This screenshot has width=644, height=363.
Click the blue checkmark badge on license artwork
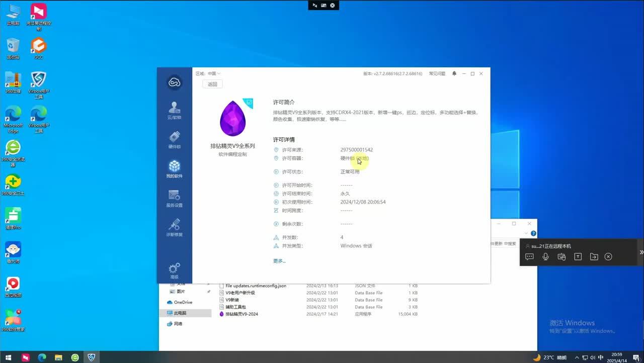pos(248,103)
